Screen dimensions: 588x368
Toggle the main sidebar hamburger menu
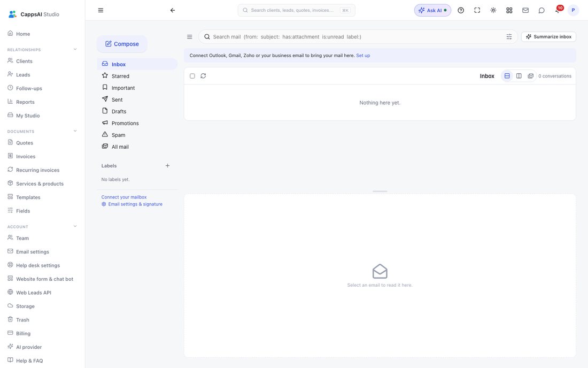(x=100, y=11)
